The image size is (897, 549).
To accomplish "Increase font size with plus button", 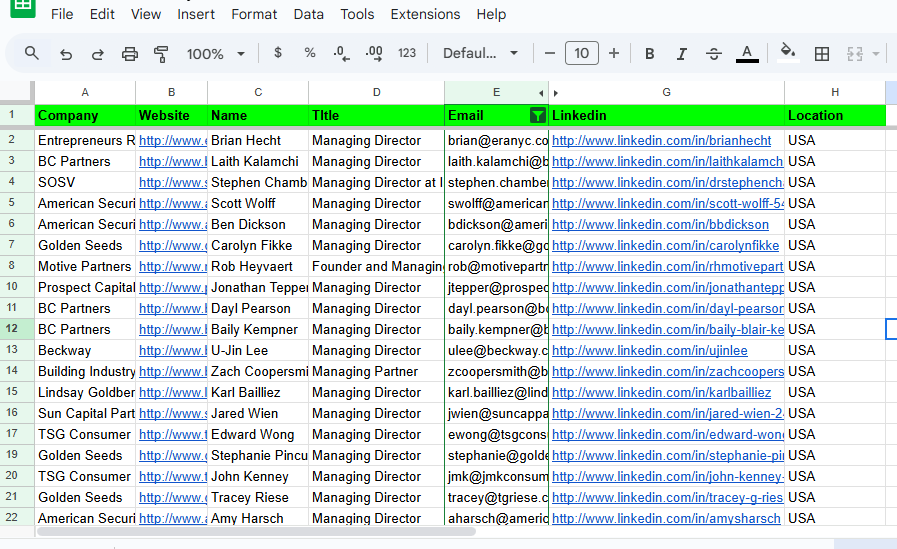I will point(614,53).
